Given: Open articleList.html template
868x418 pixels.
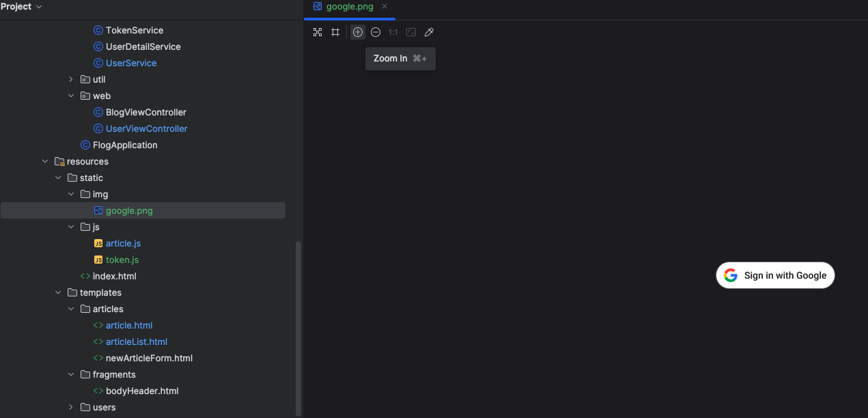Looking at the screenshot, I should pos(137,342).
